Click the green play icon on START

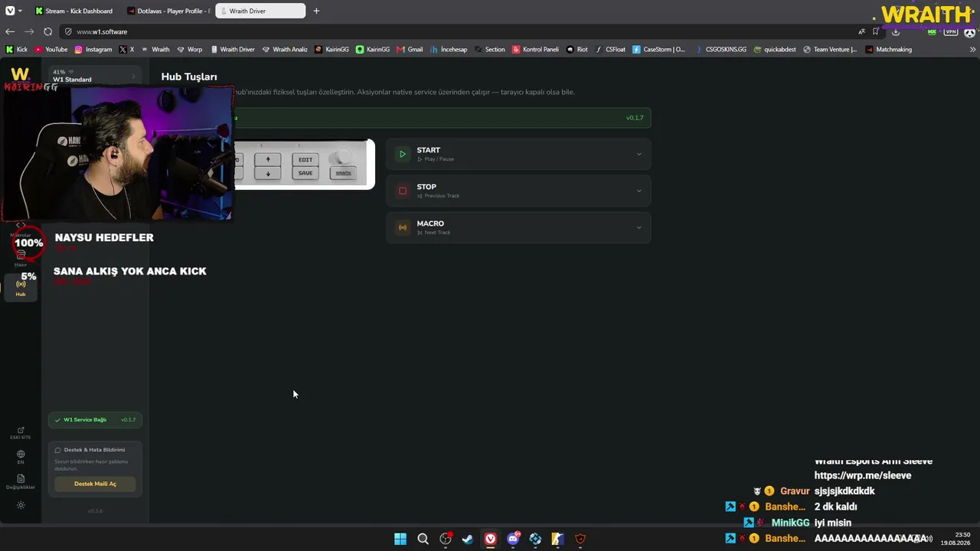pos(403,155)
